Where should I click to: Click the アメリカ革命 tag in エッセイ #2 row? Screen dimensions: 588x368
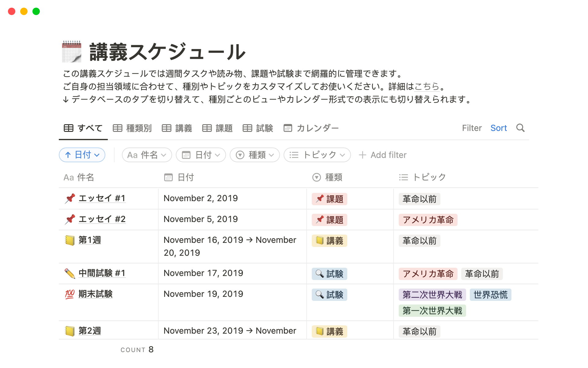coord(428,220)
